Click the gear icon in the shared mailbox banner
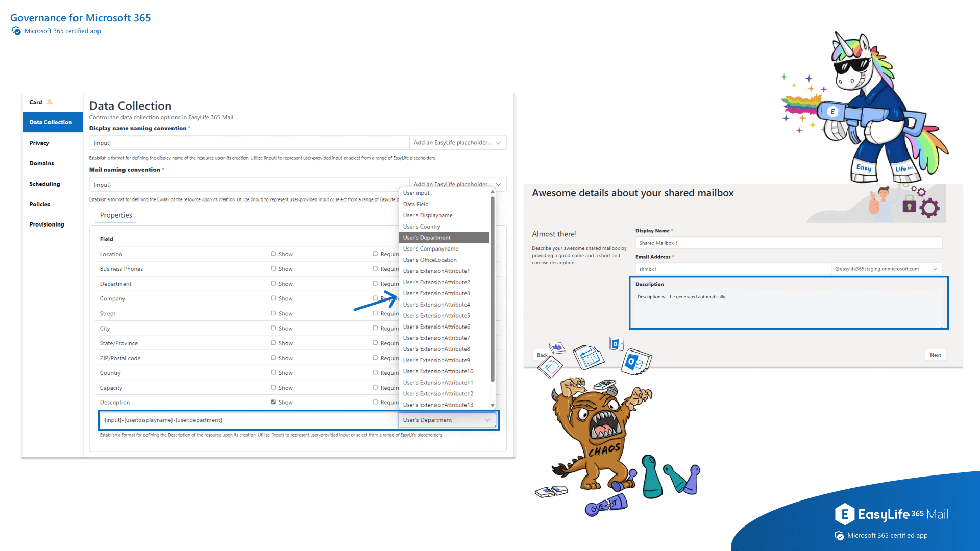 pos(930,207)
